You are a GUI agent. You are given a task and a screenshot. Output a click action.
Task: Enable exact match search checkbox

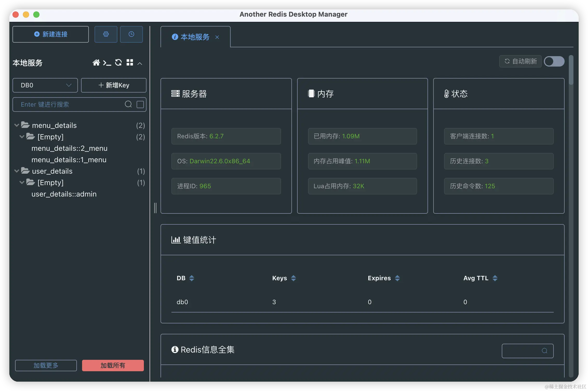click(140, 104)
